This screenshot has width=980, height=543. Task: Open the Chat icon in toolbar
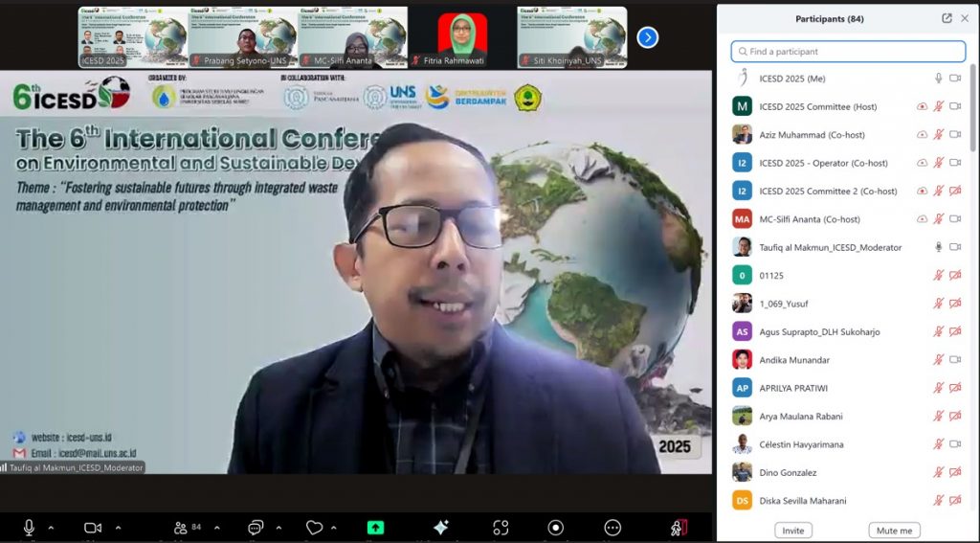point(256,528)
